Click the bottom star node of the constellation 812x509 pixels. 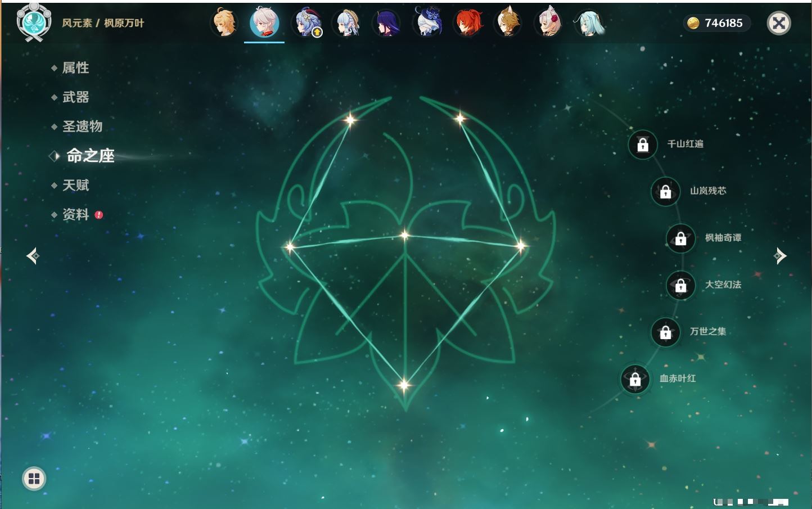[x=403, y=385]
